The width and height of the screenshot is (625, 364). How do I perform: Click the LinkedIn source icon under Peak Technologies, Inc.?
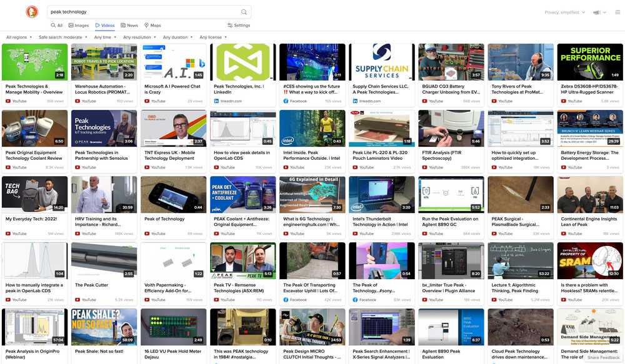click(x=216, y=101)
